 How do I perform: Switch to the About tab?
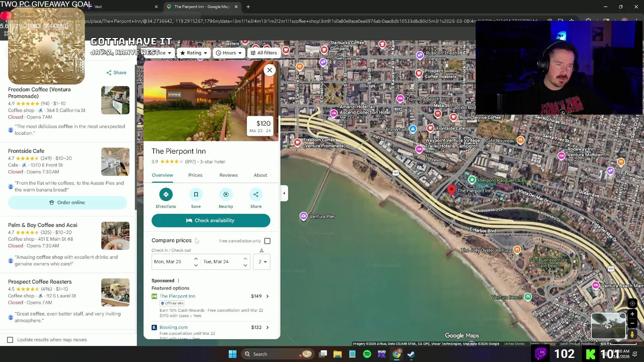click(260, 175)
